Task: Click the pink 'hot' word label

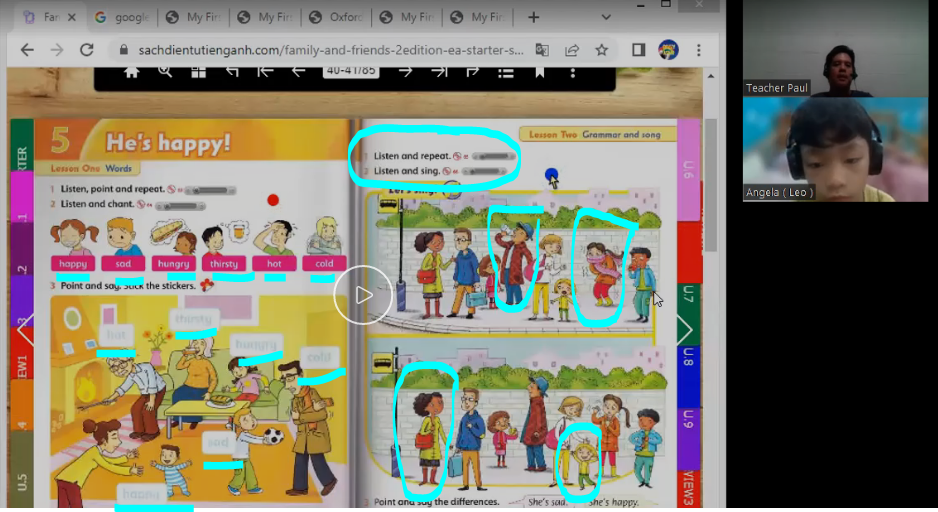Action: 274,264
